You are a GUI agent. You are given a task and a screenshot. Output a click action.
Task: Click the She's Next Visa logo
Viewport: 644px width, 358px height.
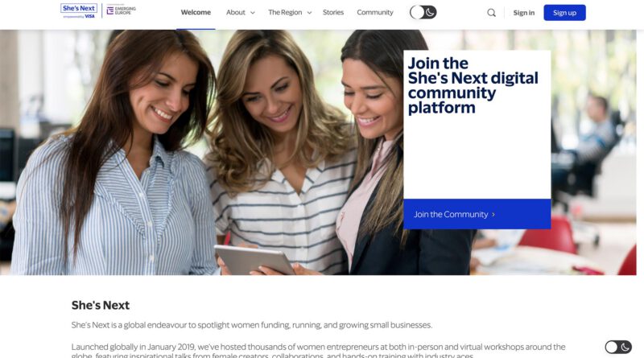(79, 11)
